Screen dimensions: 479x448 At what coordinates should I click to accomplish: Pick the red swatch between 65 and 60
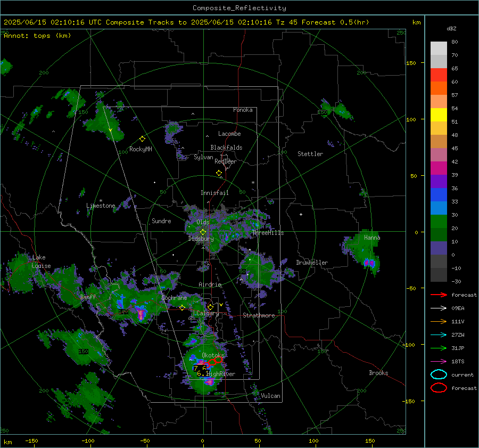tap(439, 75)
